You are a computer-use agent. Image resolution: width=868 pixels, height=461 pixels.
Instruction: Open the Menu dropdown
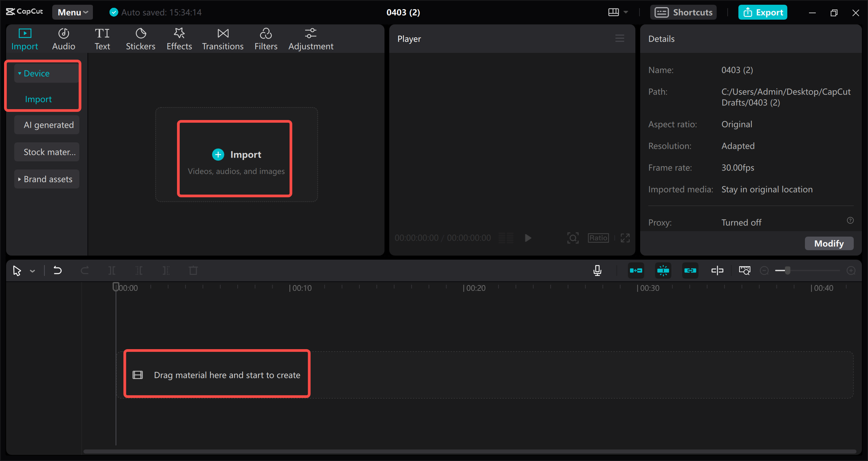[x=72, y=12]
